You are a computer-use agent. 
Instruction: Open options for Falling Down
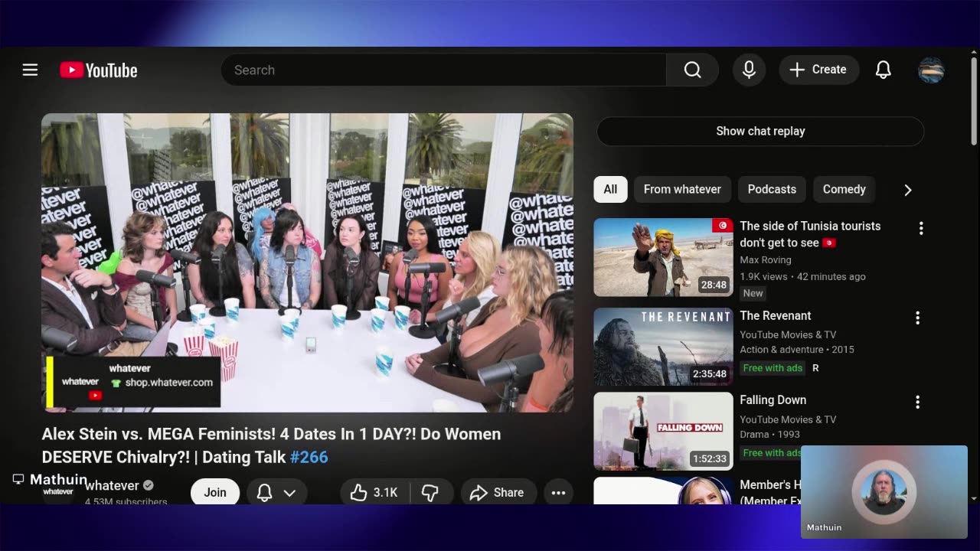coord(917,402)
